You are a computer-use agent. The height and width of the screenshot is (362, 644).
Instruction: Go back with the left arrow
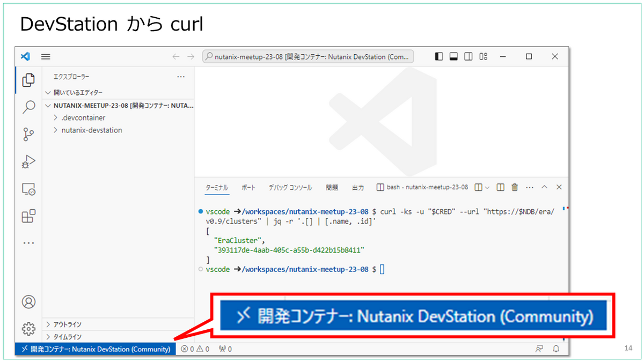point(175,56)
